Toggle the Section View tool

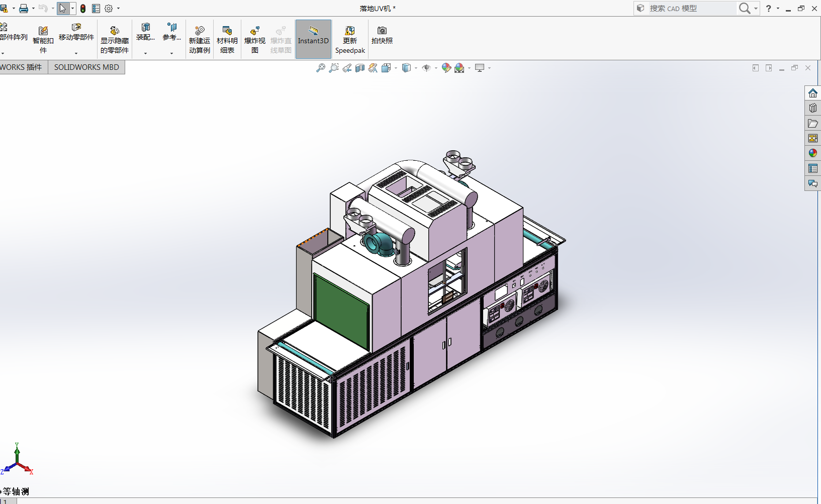pos(360,68)
